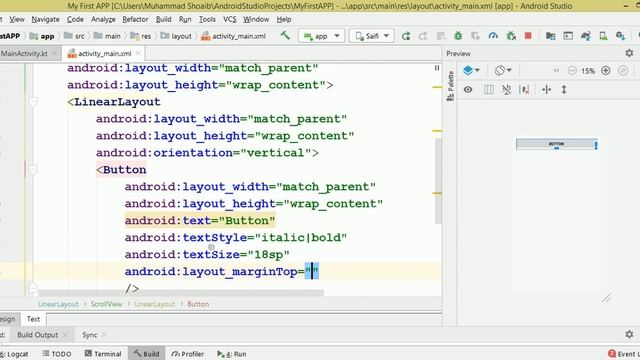Click Button in the XML breadcrumb

(x=198, y=304)
